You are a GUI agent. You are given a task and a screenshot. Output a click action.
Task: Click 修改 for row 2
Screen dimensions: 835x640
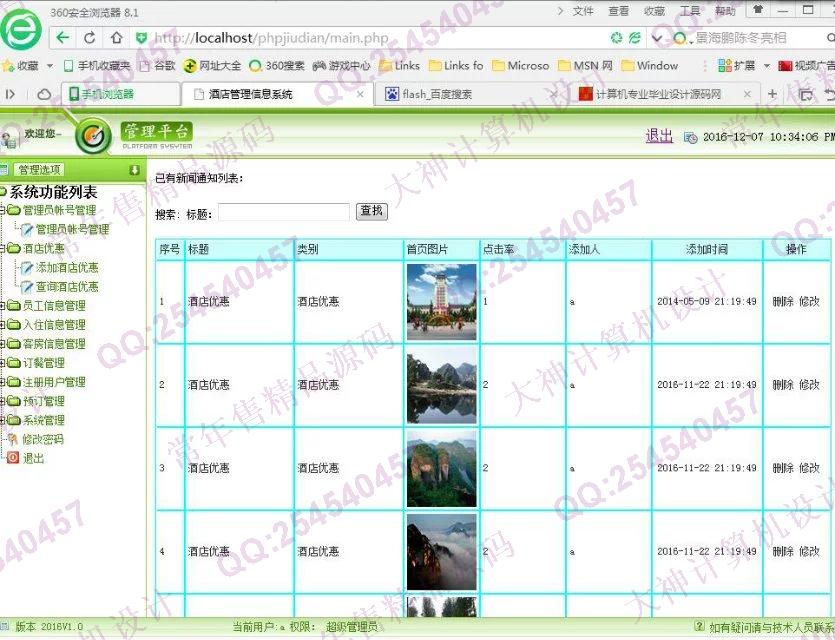click(809, 384)
